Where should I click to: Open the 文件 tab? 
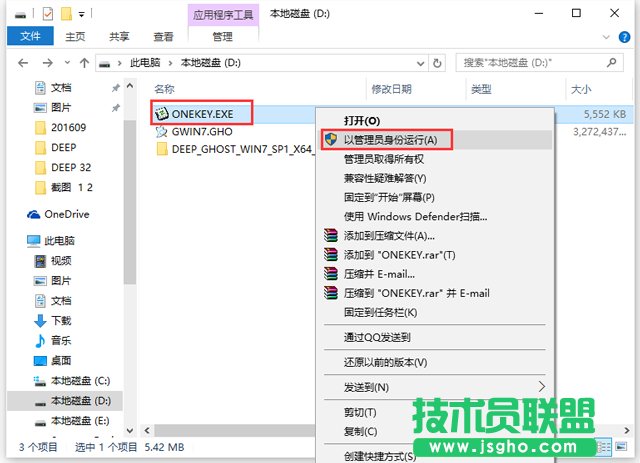click(x=31, y=37)
